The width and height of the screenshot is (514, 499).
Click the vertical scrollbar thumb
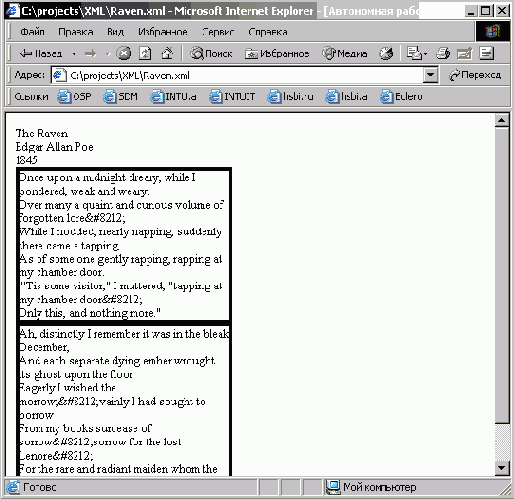[502, 275]
